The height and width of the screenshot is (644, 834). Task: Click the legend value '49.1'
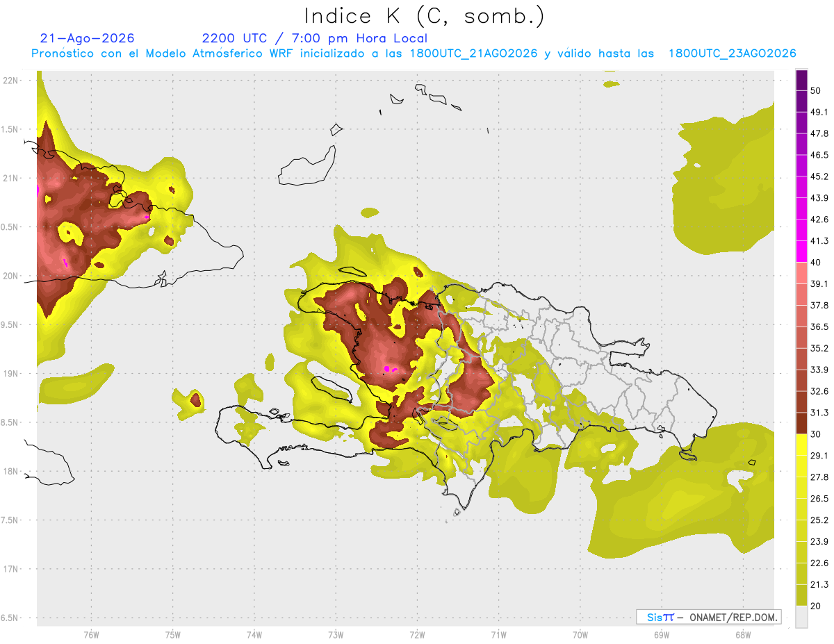tap(819, 112)
